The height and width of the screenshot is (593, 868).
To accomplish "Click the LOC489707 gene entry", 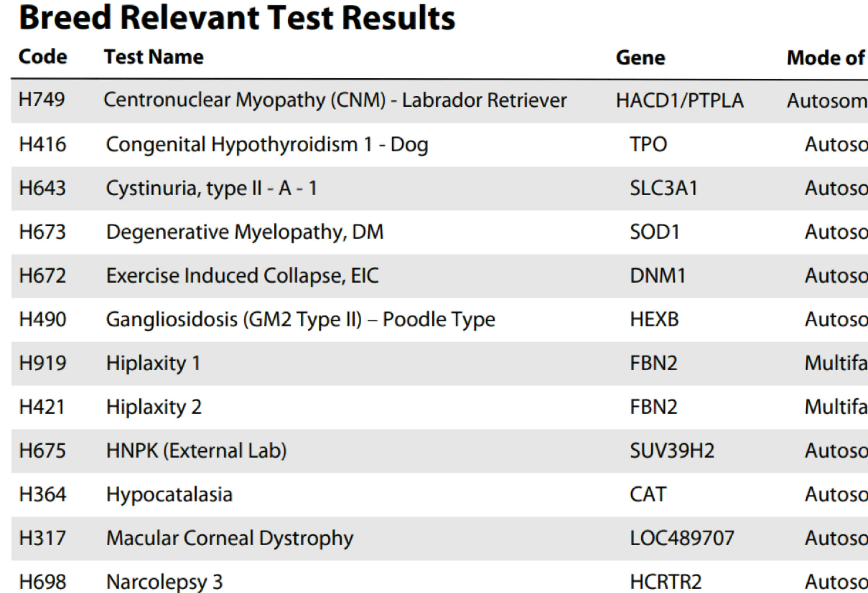I will 682,538.
